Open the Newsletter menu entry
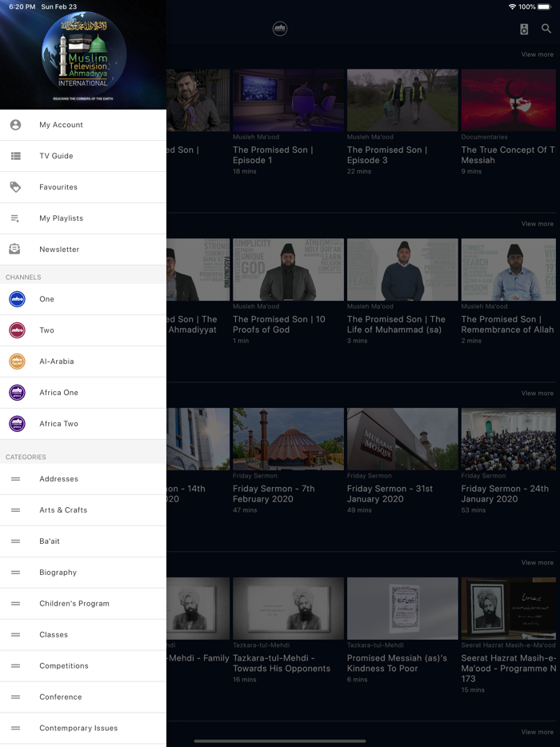The width and height of the screenshot is (560, 747). tap(83, 250)
